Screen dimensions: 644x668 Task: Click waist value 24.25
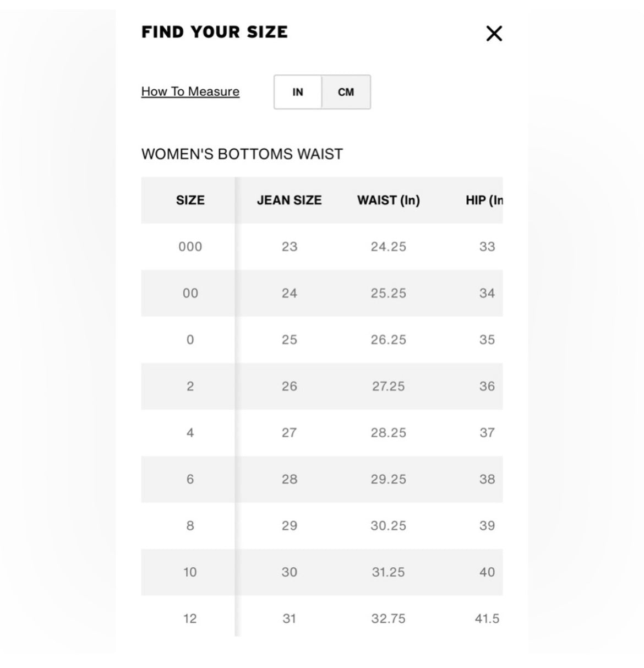[x=388, y=247]
